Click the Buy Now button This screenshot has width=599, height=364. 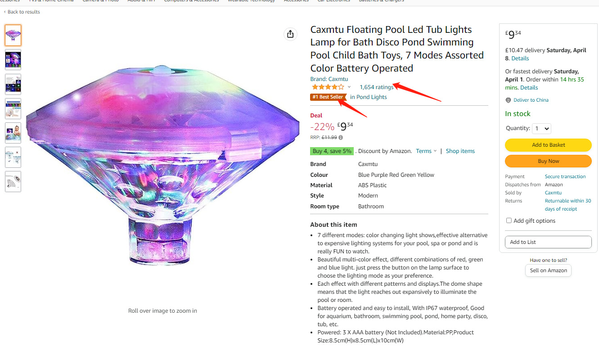pyautogui.click(x=548, y=161)
